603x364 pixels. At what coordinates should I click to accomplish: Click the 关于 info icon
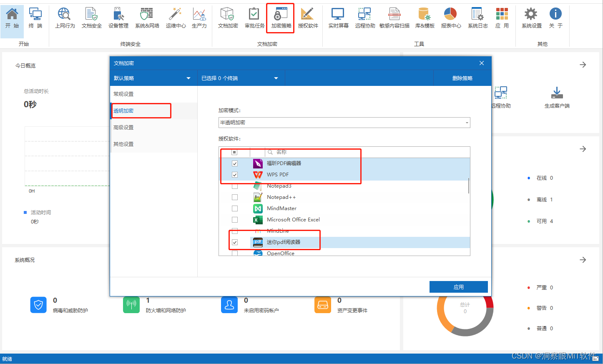point(555,18)
